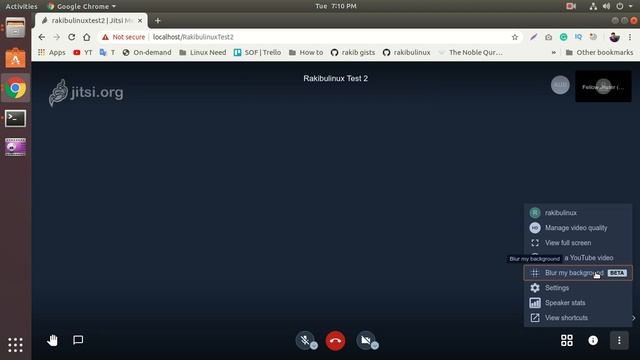Select the remote participant thumbnail
The width and height of the screenshot is (640, 360).
pos(603,87)
